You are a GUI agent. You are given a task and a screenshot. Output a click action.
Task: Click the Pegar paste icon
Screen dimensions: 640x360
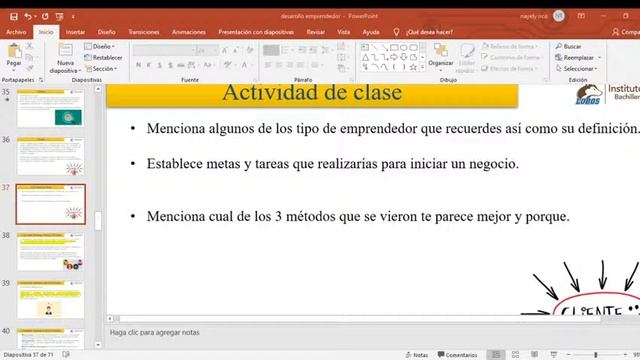(14, 51)
